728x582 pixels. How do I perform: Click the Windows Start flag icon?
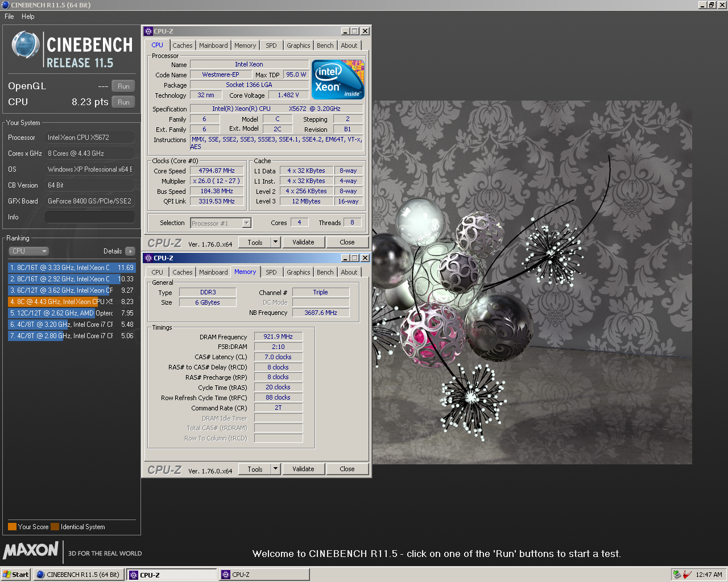point(7,575)
